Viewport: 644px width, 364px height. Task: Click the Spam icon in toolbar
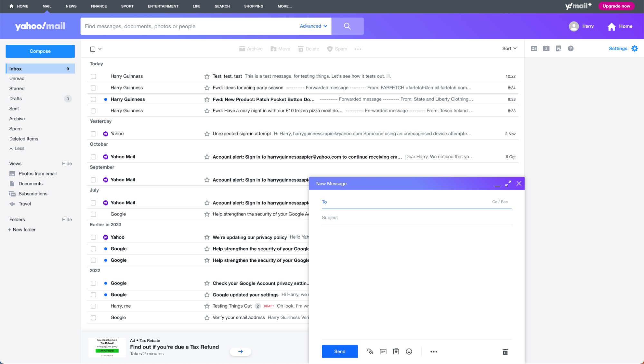(x=337, y=49)
